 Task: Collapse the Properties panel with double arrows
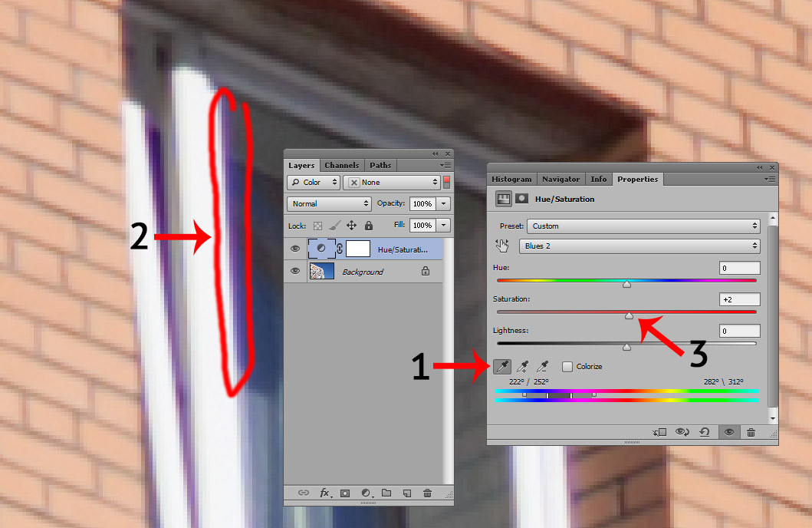point(759,167)
